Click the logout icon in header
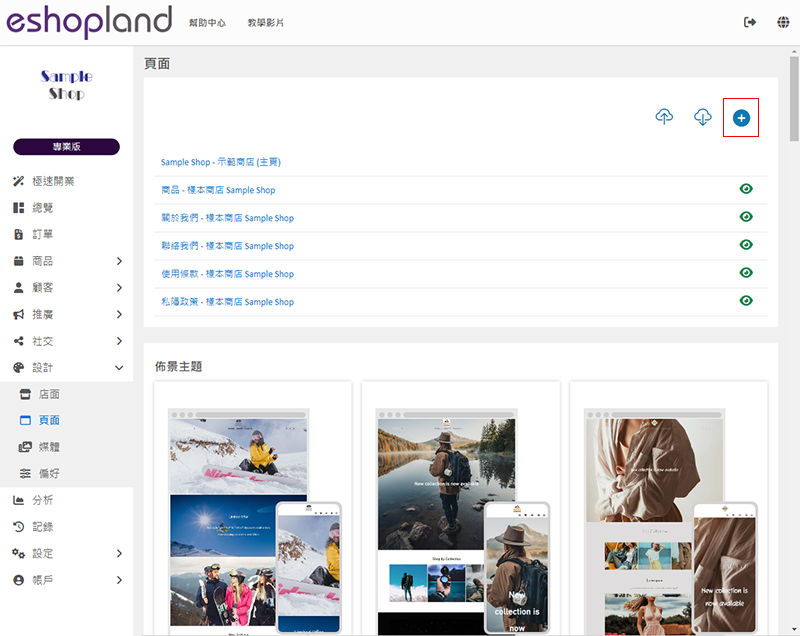 [750, 22]
